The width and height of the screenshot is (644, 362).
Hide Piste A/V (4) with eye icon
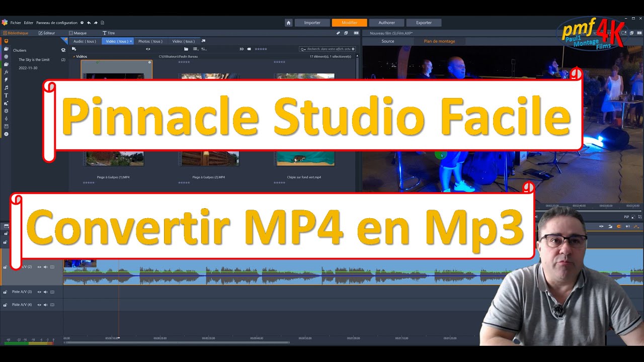tap(39, 305)
